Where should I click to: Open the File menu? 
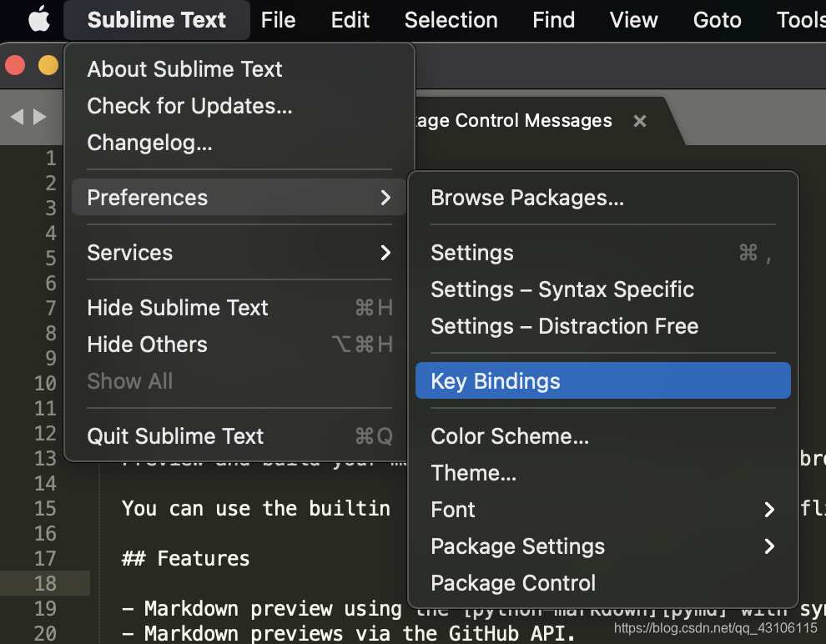pos(278,19)
